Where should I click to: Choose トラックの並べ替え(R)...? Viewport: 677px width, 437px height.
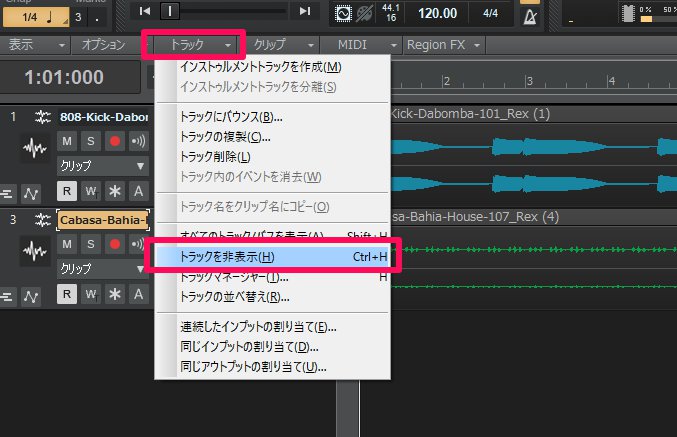point(272,297)
